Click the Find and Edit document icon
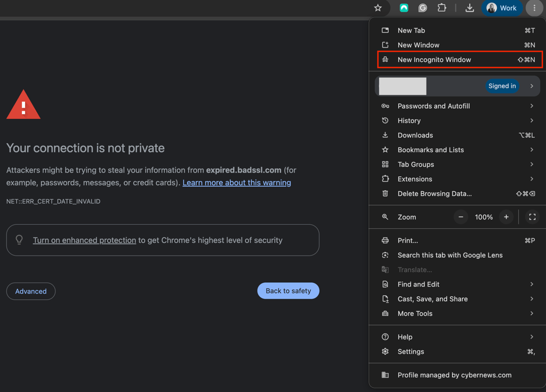Screen dimensions: 546x392 (x=385, y=284)
